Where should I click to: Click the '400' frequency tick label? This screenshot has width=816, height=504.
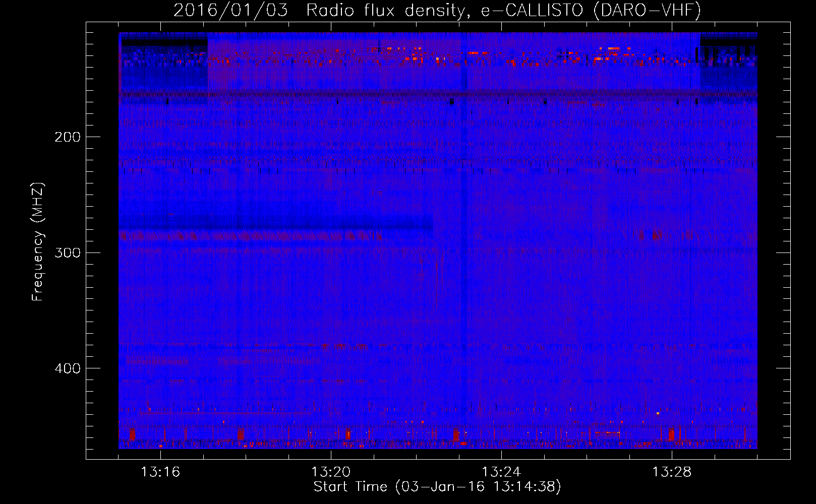(x=68, y=368)
